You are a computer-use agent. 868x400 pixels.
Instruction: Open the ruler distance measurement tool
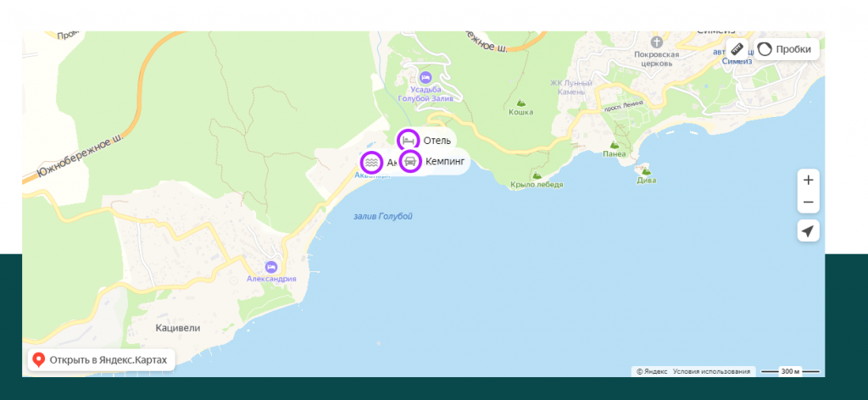737,48
